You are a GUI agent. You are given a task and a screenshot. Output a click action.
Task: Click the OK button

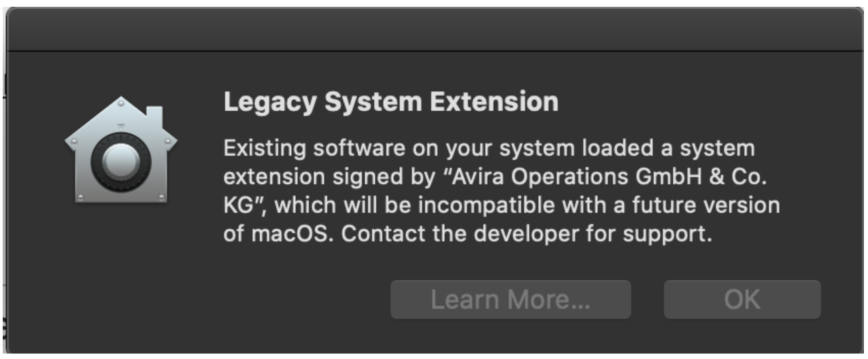point(742,300)
